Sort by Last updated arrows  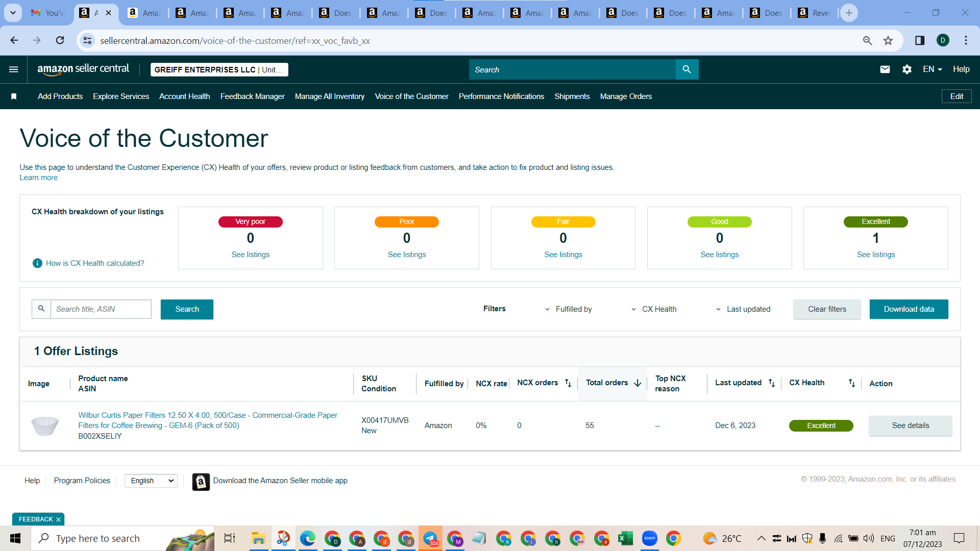[x=772, y=383]
